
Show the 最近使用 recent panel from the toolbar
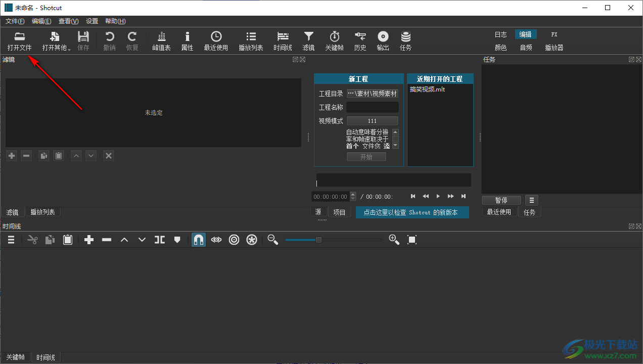(216, 41)
